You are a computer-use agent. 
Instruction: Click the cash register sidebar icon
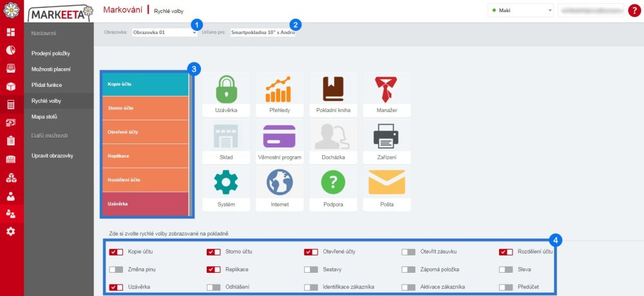pyautogui.click(x=11, y=160)
